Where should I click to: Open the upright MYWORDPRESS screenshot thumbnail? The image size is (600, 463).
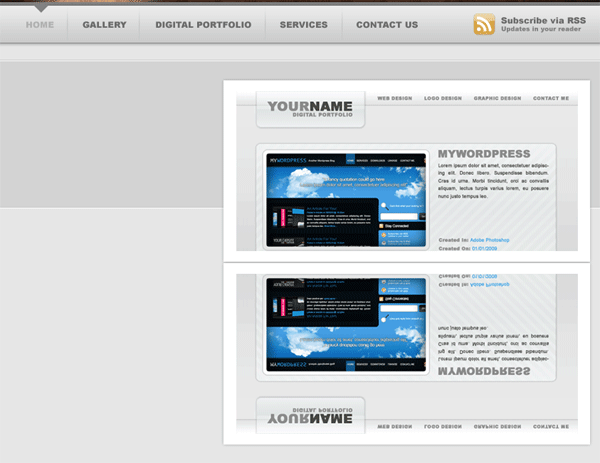click(x=346, y=200)
